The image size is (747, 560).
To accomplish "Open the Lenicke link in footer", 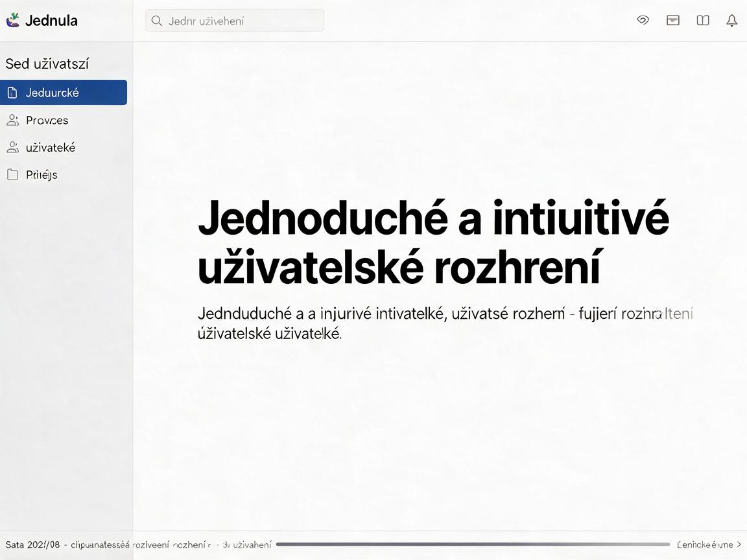I will coord(705,544).
